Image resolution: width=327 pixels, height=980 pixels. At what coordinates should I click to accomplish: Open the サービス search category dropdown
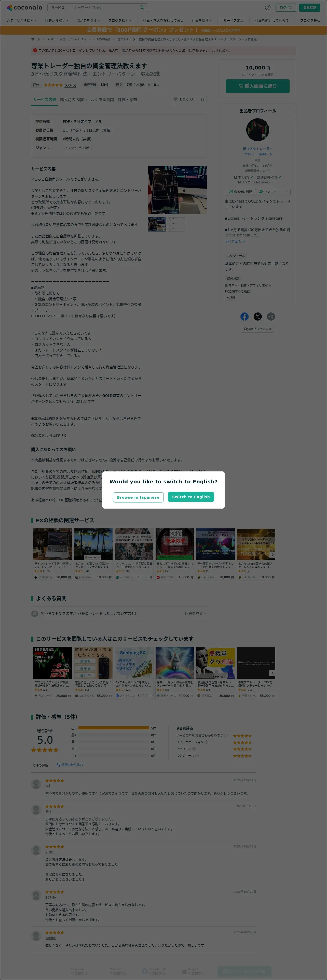click(59, 7)
